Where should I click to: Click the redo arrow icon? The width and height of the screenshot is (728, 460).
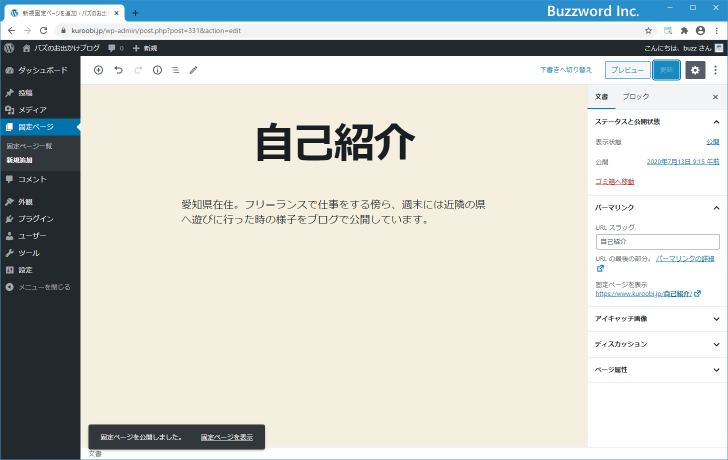click(138, 70)
